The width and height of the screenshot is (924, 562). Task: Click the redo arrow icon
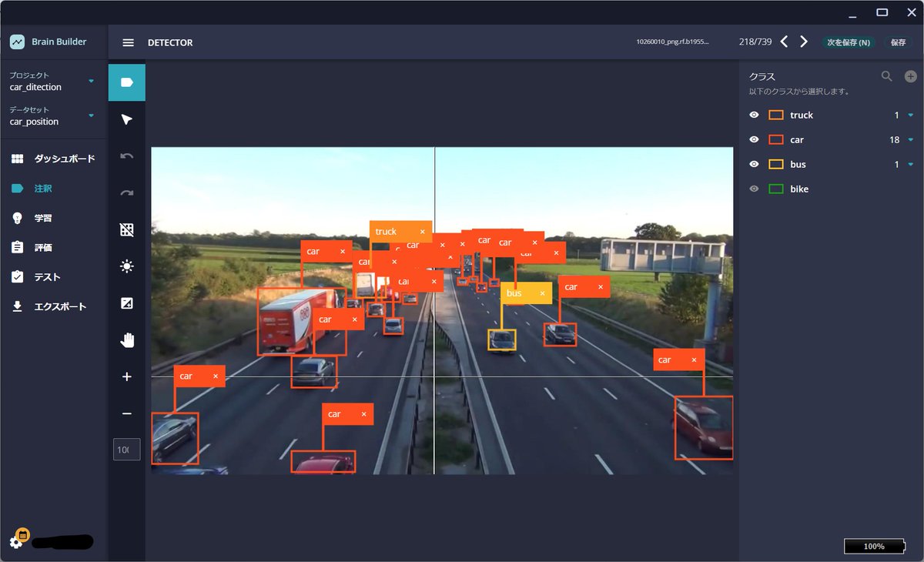127,193
